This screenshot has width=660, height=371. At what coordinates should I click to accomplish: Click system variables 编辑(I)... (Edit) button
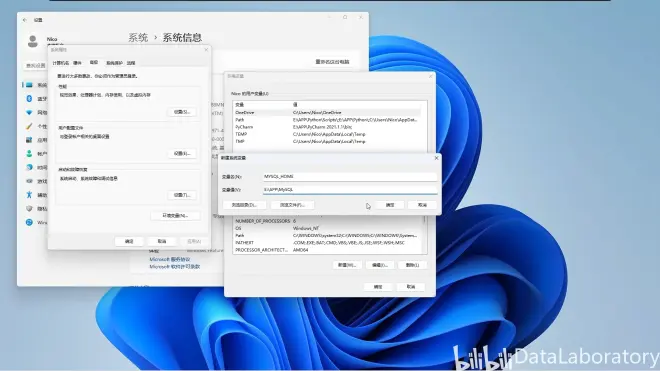pos(380,265)
